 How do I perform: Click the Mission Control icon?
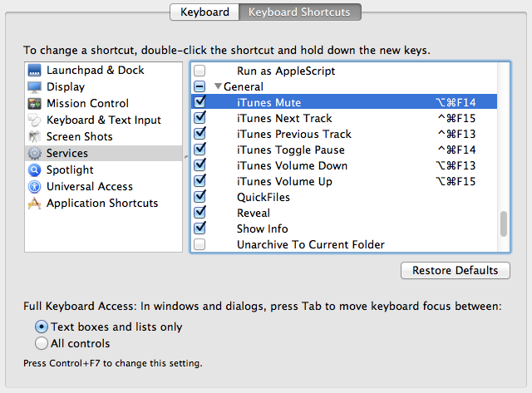pos(35,103)
